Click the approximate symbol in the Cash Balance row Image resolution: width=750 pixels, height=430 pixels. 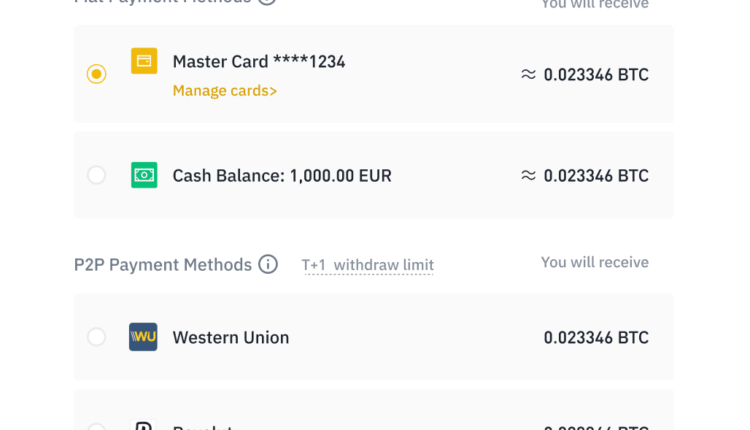tap(528, 175)
